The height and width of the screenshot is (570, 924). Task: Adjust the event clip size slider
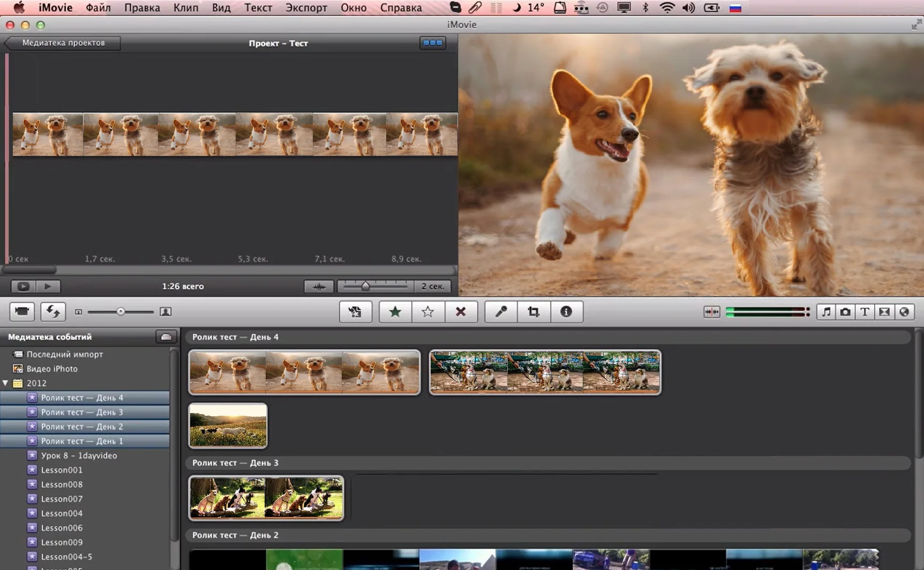pos(121,312)
